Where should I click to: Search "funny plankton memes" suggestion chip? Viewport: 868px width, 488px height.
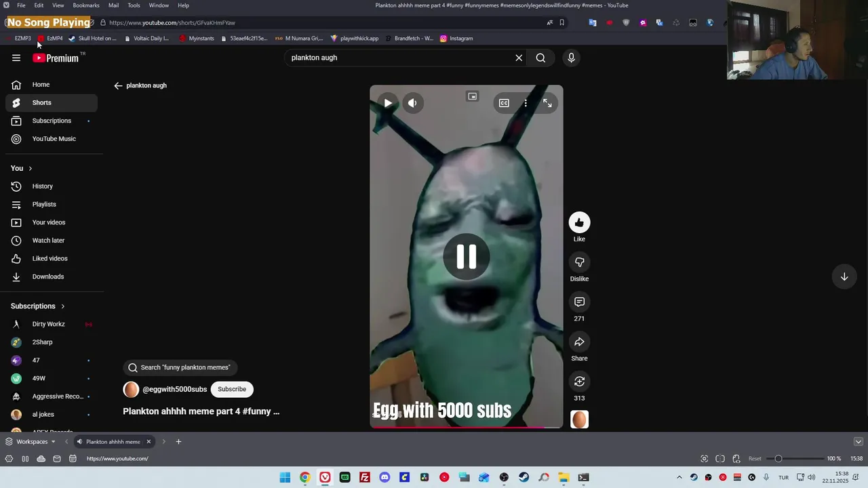click(x=180, y=367)
